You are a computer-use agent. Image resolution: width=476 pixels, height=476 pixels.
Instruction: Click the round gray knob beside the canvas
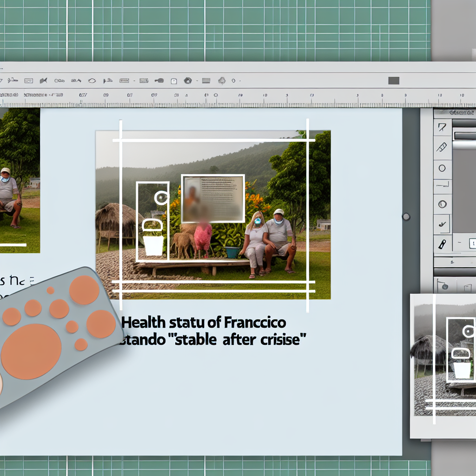pyautogui.click(x=406, y=217)
